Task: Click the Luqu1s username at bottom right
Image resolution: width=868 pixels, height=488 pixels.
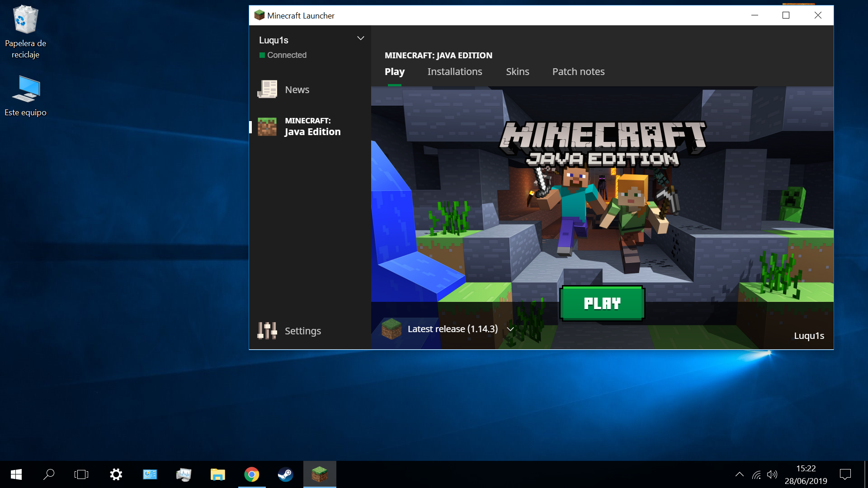Action: (809, 336)
